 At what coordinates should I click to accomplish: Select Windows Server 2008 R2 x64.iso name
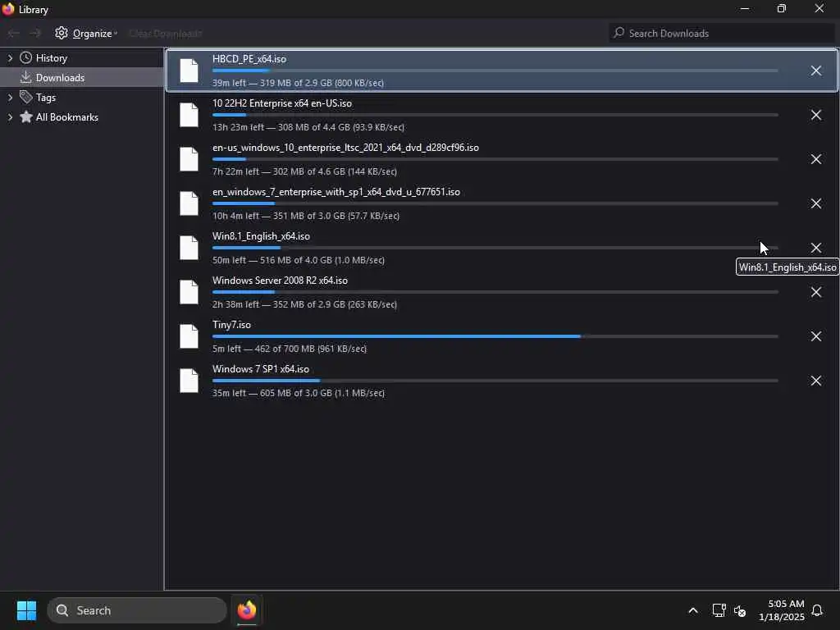[x=280, y=281]
